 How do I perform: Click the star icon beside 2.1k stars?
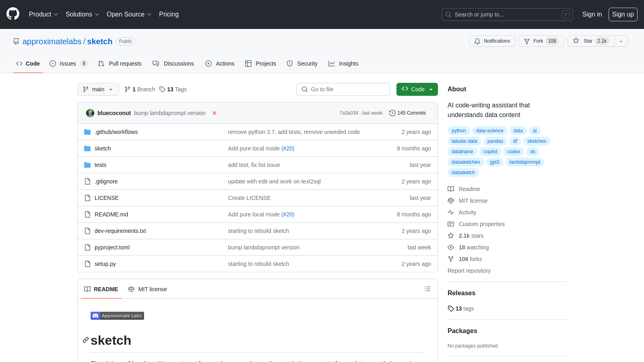point(451,236)
